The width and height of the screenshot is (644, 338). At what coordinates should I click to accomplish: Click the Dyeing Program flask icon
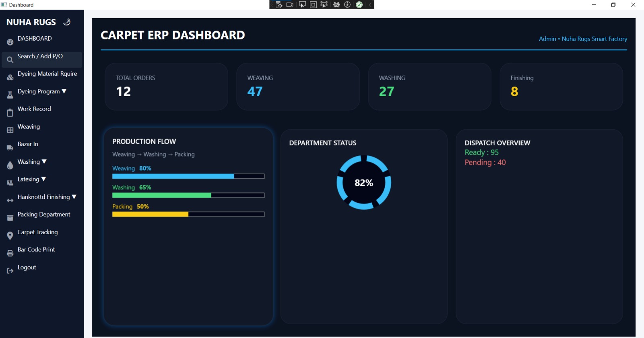coord(10,95)
